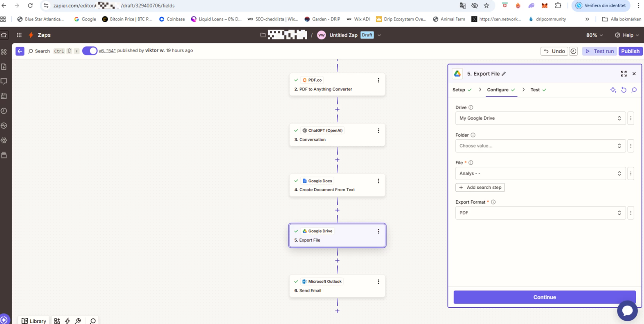Switch to the Setup tab

coord(459,90)
